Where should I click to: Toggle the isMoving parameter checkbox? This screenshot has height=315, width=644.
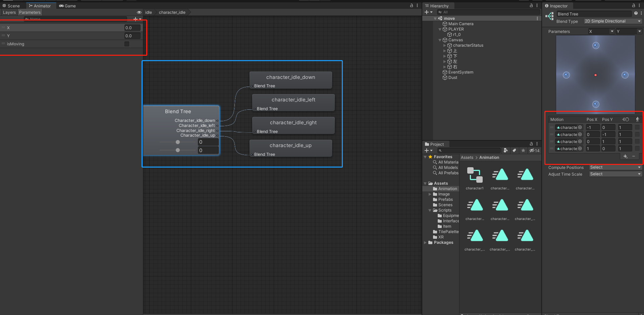126,44
